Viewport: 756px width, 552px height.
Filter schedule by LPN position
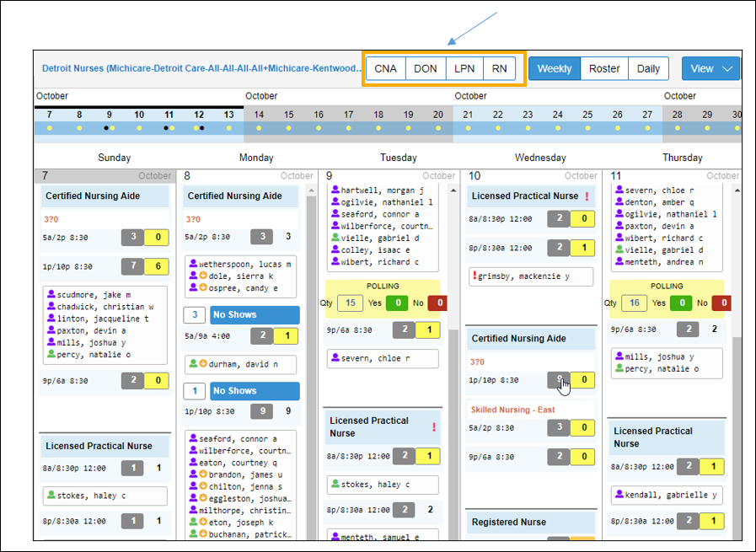[464, 68]
